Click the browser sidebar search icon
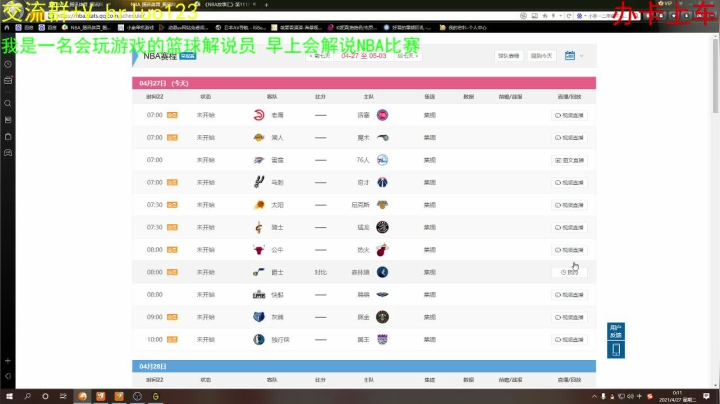This screenshot has height=404, width=720. [8, 103]
